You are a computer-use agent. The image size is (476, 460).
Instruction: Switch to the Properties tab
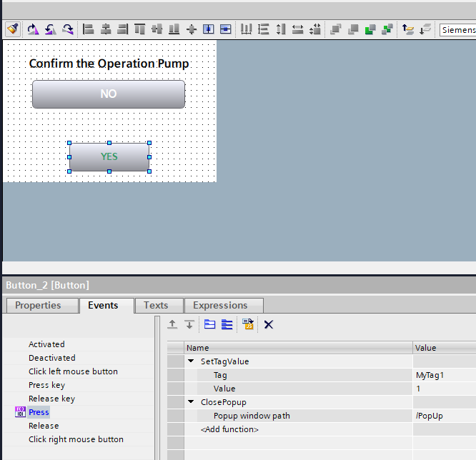pyautogui.click(x=38, y=305)
